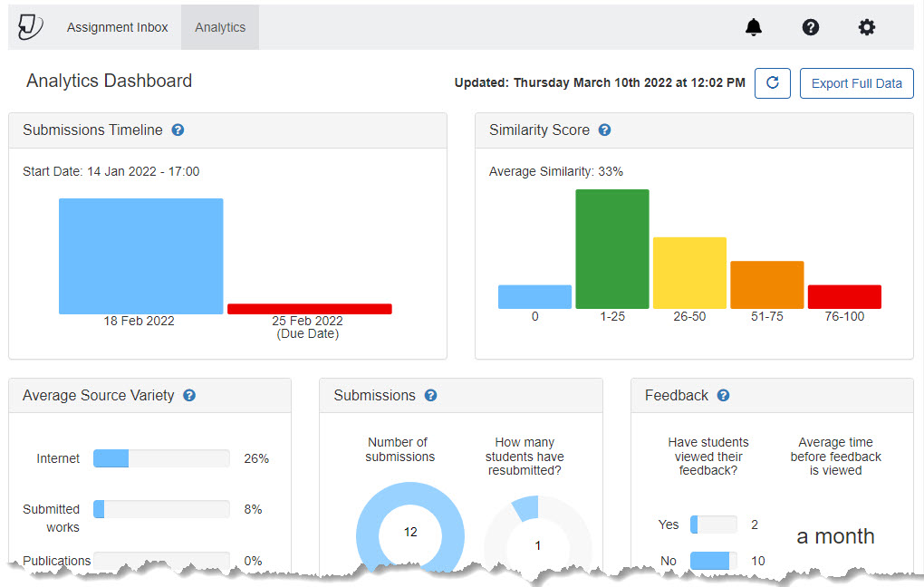Show help for Average Source Variety
The height and width of the screenshot is (587, 924).
coord(189,396)
